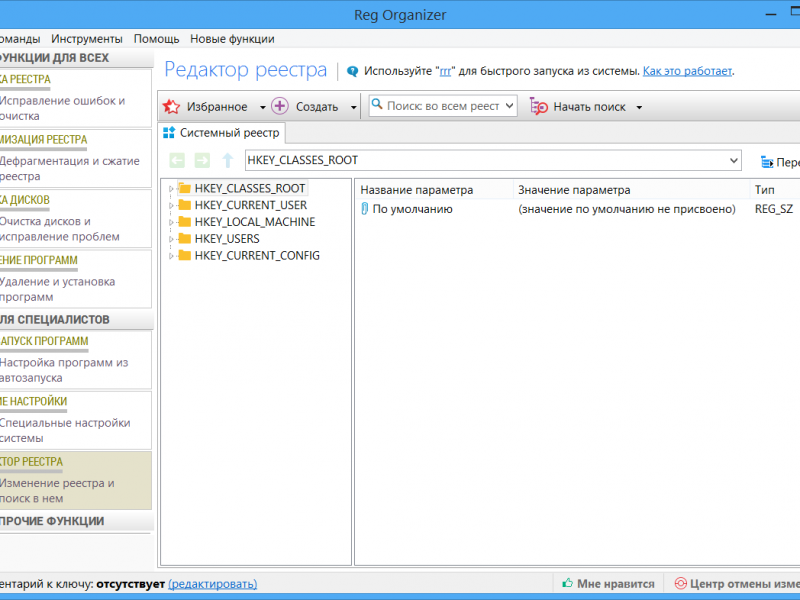800x600 pixels.
Task: Open the registry cleaning section in sidebar
Action: tap(76, 98)
